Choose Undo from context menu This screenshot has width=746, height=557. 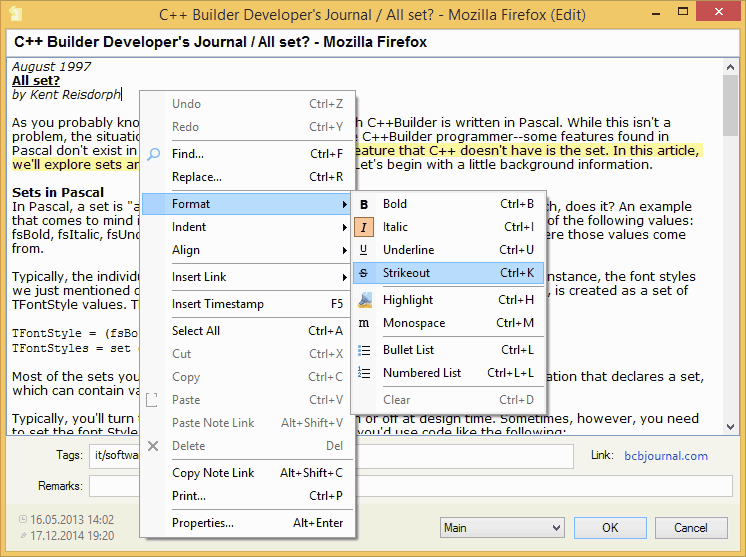[248, 104]
